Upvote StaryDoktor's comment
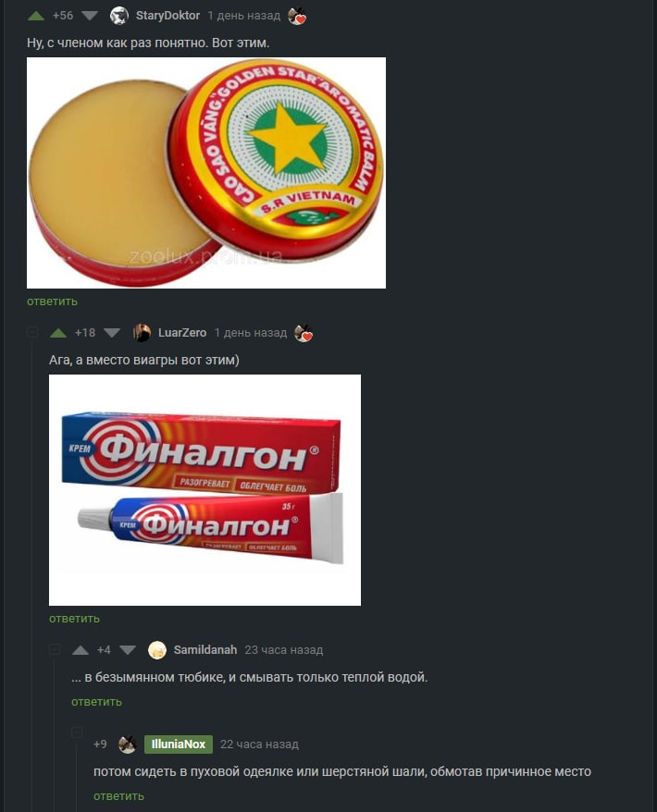 click(x=36, y=16)
